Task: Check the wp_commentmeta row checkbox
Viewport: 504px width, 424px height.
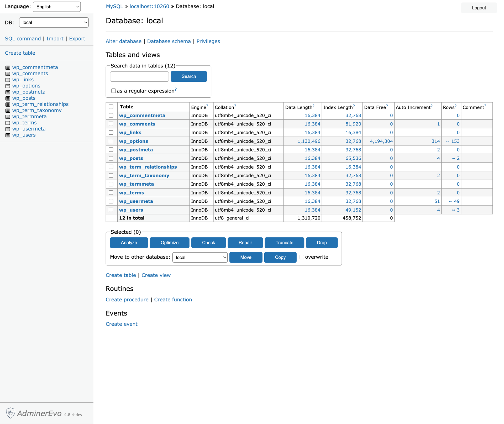Action: (x=111, y=115)
